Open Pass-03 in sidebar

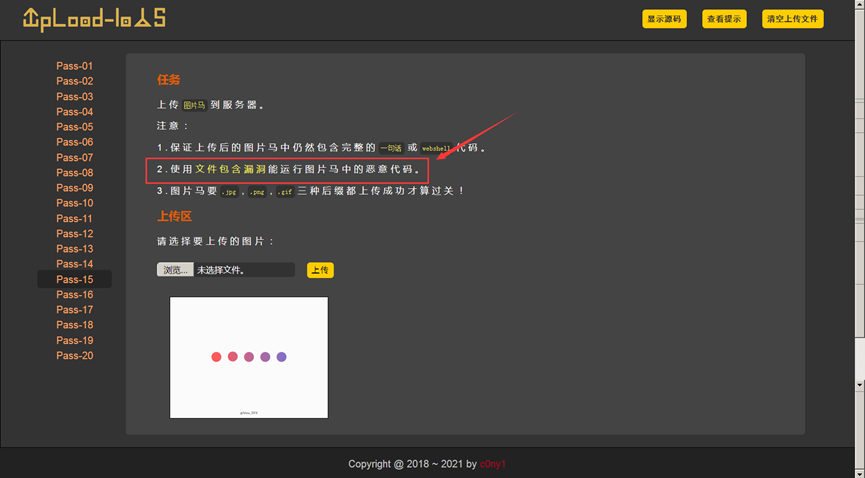[x=74, y=97]
